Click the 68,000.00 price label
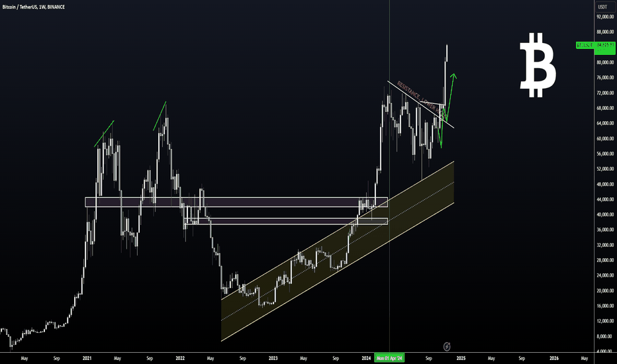The image size is (617, 364). (605, 109)
